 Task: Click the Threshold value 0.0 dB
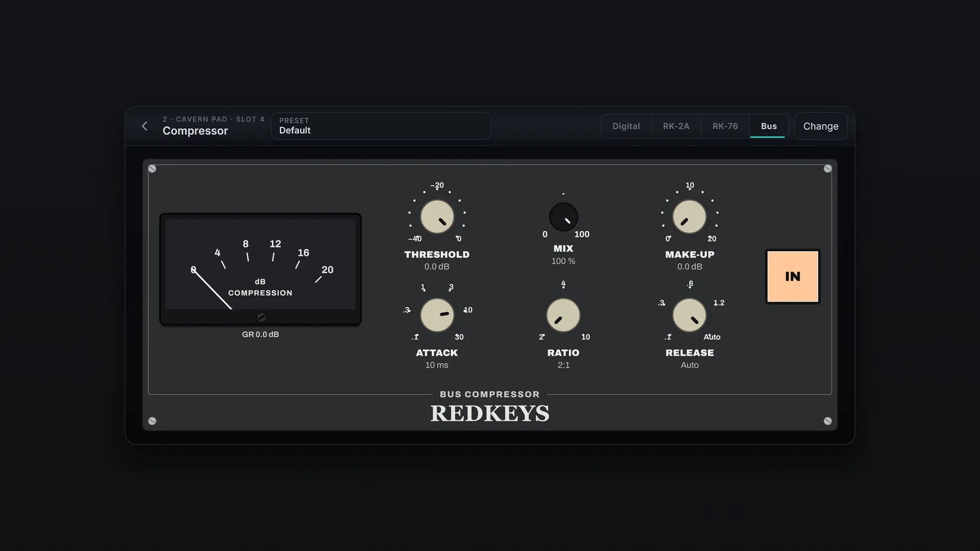(437, 267)
